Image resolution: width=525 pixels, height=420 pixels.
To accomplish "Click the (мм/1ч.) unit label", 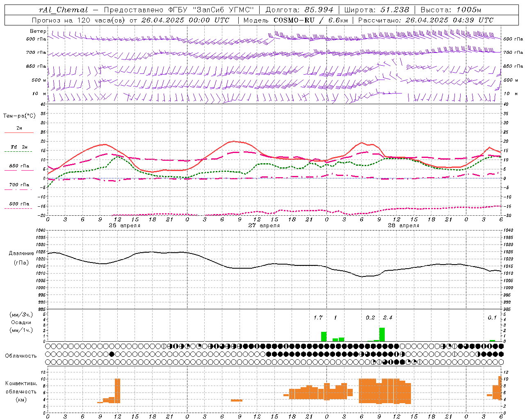I will pos(21,330).
